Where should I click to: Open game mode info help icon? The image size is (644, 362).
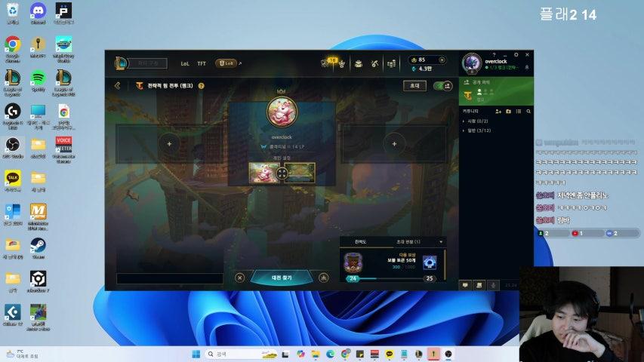pyautogui.click(x=202, y=86)
